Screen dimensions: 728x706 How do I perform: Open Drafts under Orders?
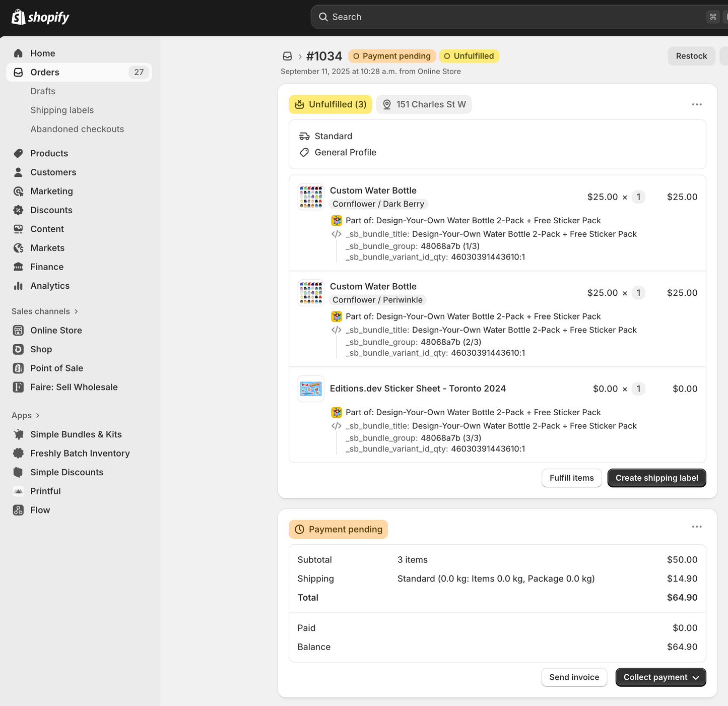[43, 91]
